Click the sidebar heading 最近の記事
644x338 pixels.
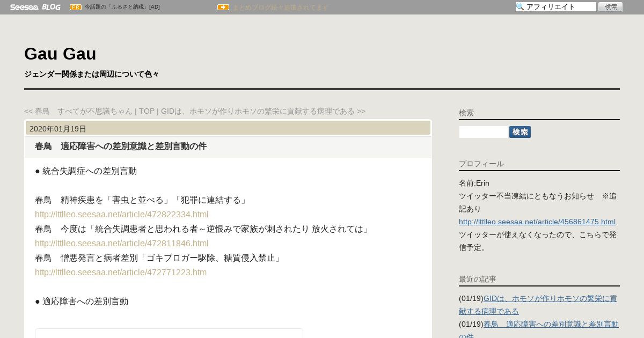[478, 279]
